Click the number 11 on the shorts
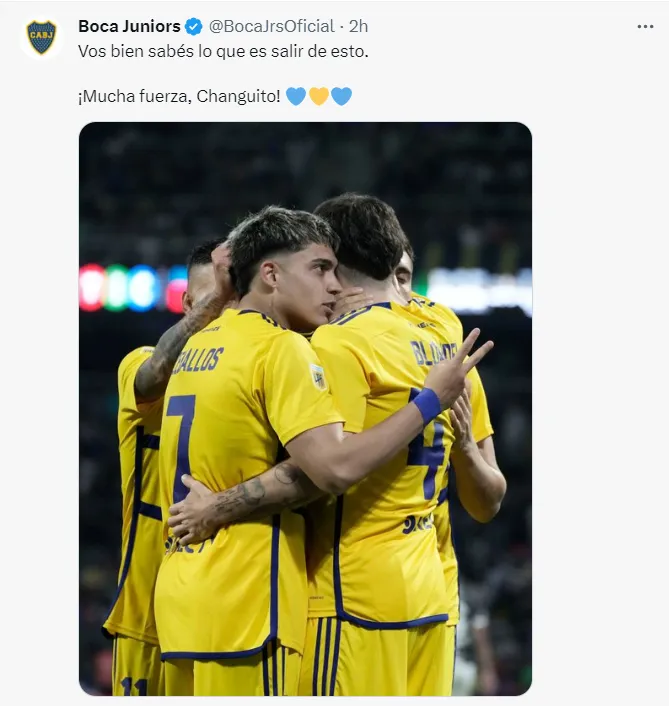Image resolution: width=669 pixels, height=706 pixels. click(x=134, y=686)
